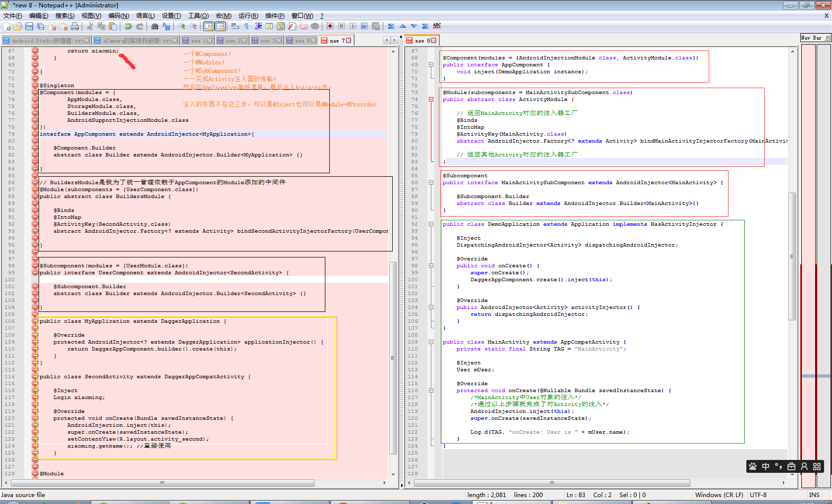Click the right pane vertical scrollbar thumb
Screen dimensions: 832x504
point(792,256)
